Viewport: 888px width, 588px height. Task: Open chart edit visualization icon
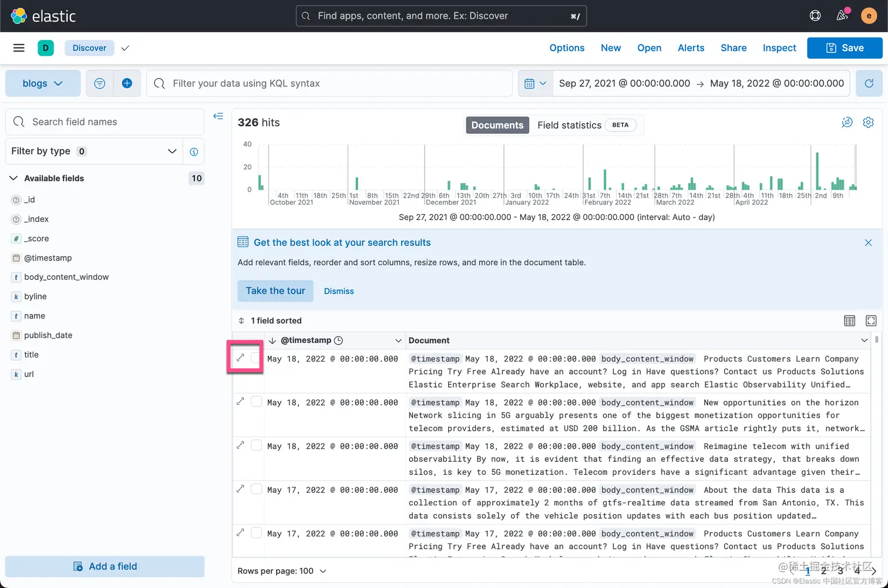(x=847, y=122)
